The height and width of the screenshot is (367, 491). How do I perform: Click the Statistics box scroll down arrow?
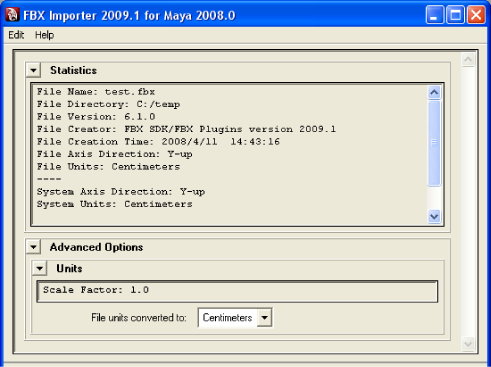[434, 217]
